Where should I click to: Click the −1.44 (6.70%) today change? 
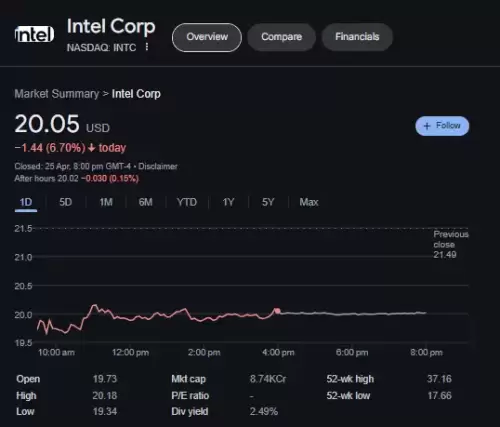(x=70, y=148)
